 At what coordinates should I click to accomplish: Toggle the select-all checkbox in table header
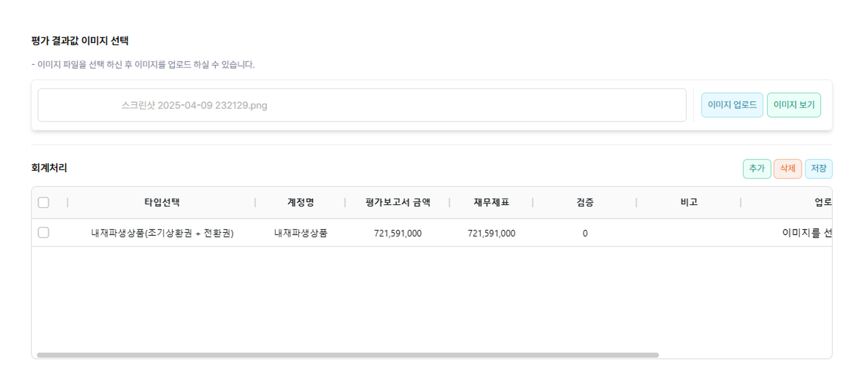[43, 202]
